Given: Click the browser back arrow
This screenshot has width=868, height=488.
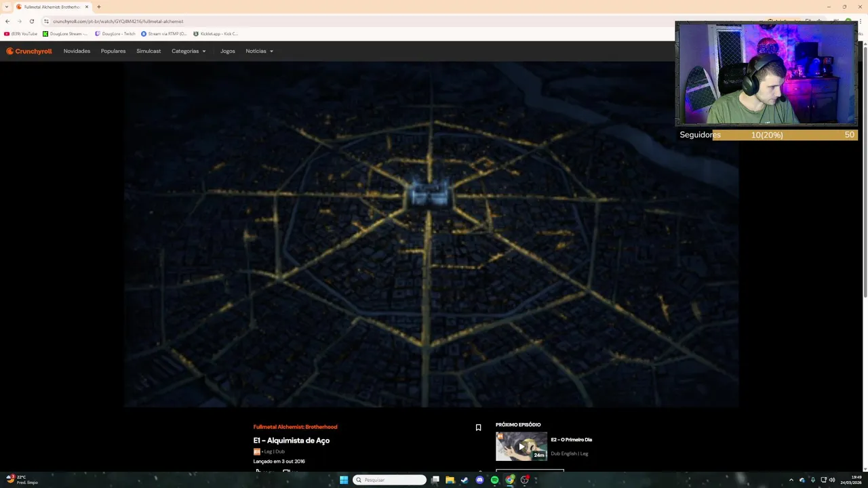Looking at the screenshot, I should tap(7, 21).
